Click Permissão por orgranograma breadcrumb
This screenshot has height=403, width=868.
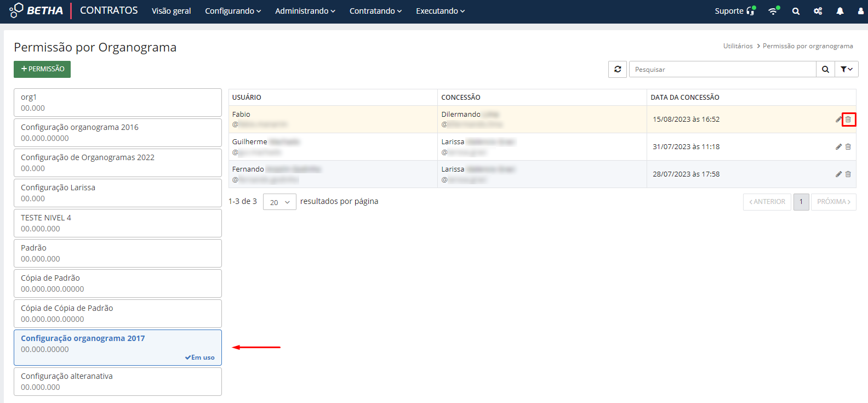coord(808,46)
